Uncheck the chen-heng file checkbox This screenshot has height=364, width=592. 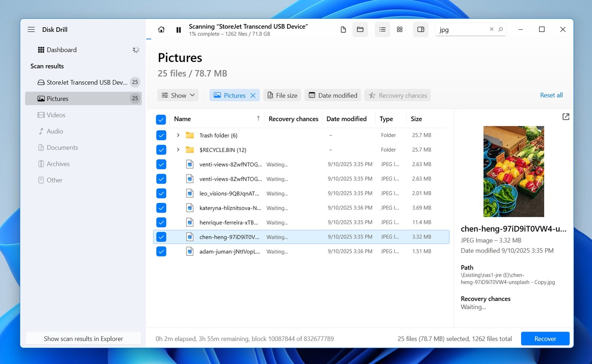[161, 237]
